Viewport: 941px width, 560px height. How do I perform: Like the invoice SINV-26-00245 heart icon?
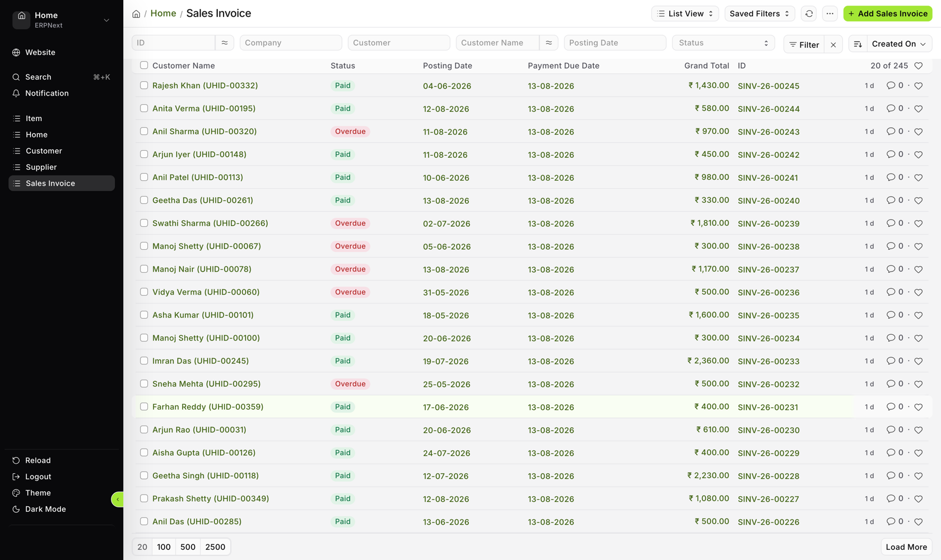click(x=919, y=86)
